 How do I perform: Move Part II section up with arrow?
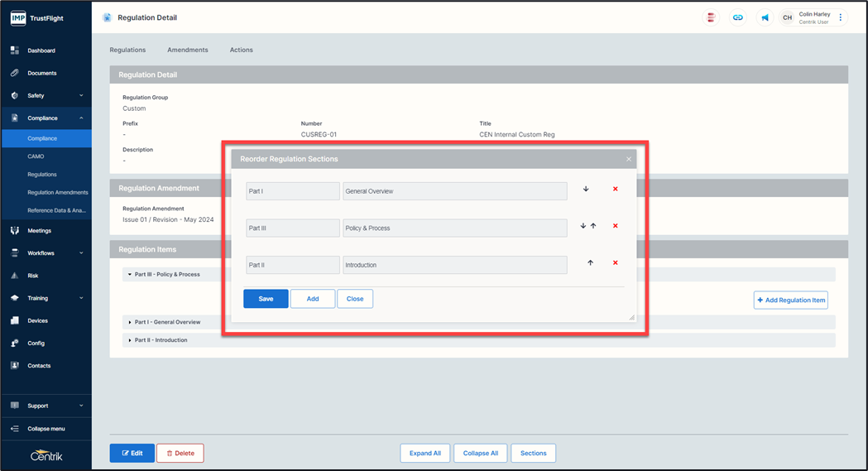pyautogui.click(x=590, y=263)
